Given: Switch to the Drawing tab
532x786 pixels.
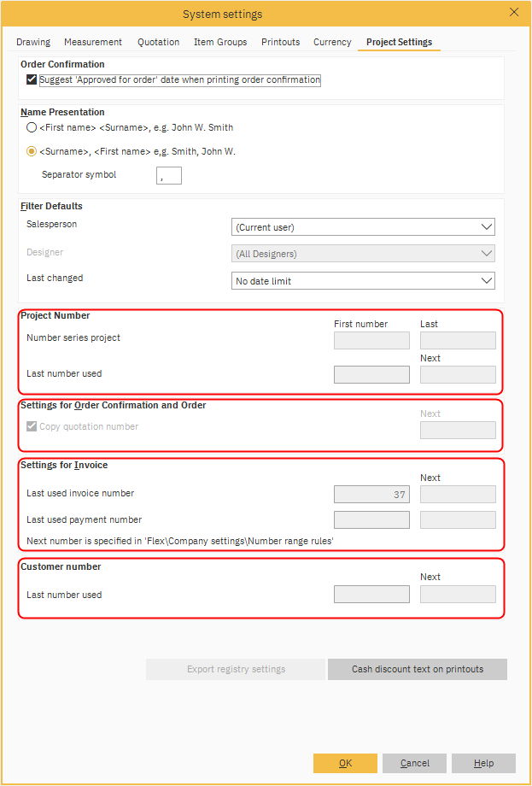Looking at the screenshot, I should (x=33, y=42).
